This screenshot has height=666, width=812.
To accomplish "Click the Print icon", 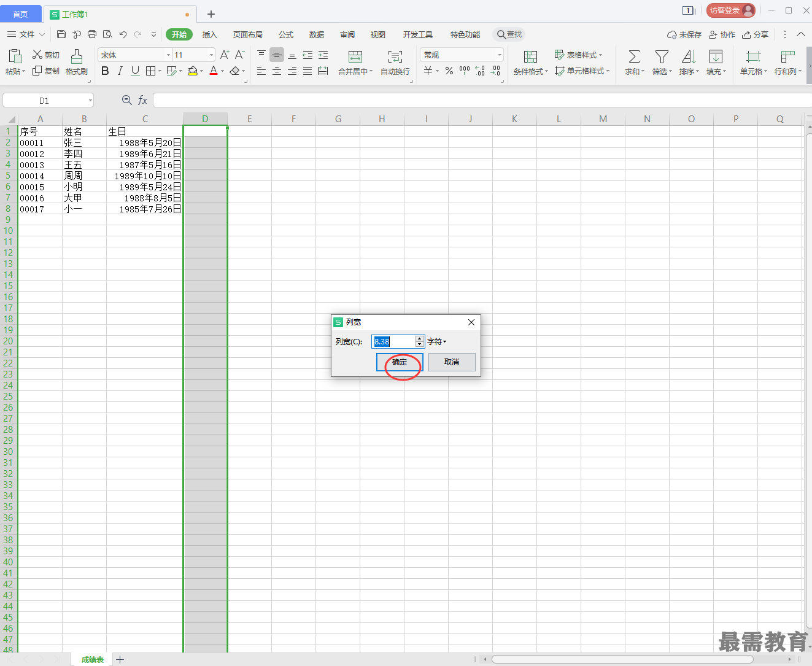I will point(92,34).
